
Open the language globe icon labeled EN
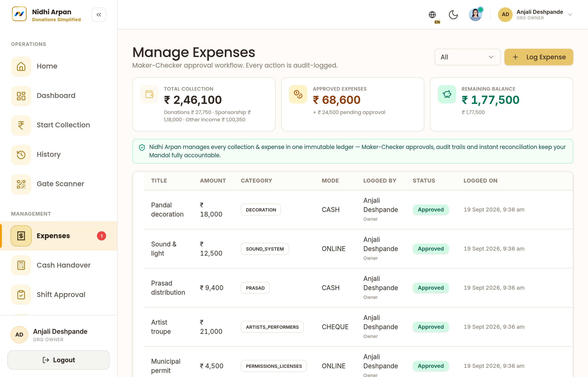[432, 15]
